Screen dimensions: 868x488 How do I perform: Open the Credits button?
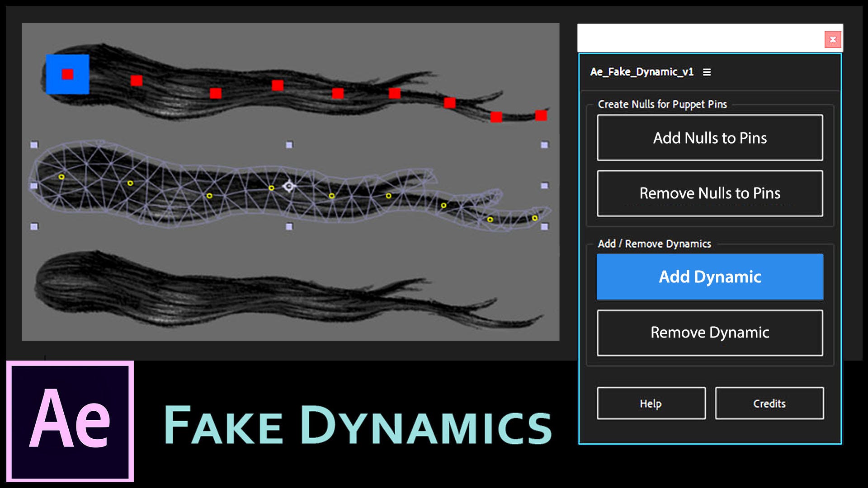(x=769, y=403)
